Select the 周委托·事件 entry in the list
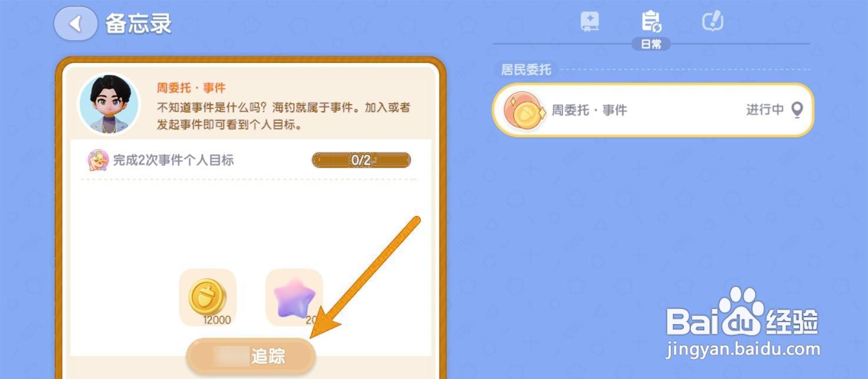868x379 pixels. click(653, 110)
